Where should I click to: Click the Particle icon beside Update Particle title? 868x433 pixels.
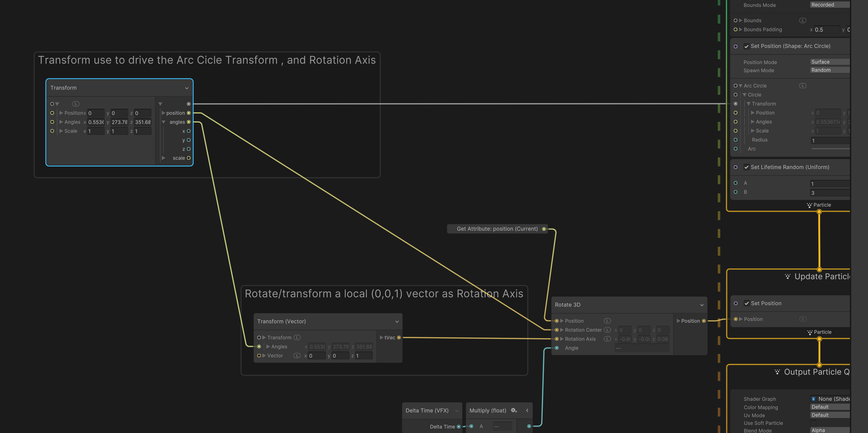coord(788,277)
